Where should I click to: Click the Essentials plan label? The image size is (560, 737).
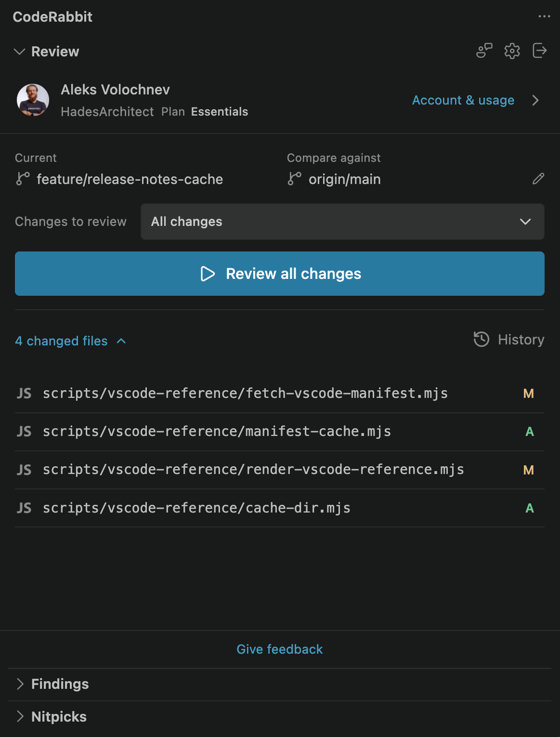click(x=220, y=112)
